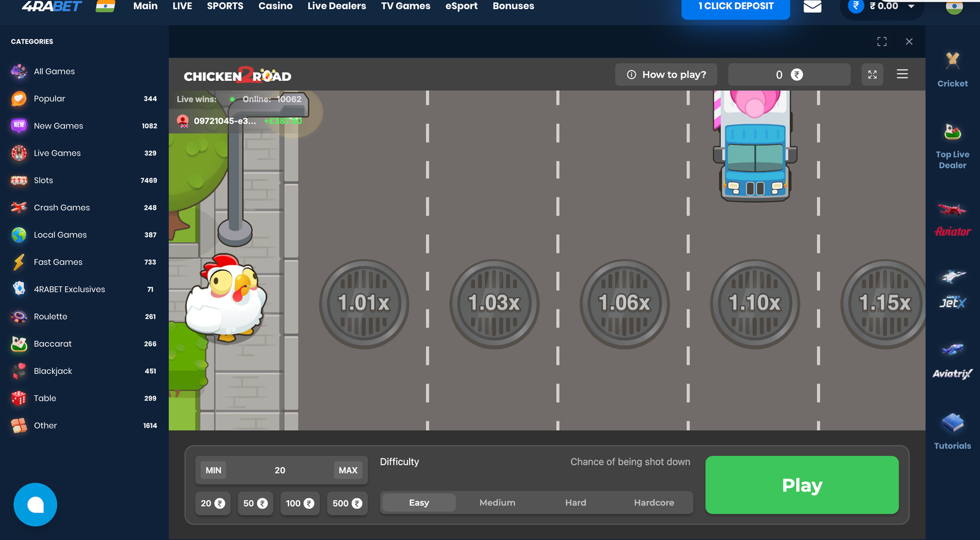Choose the Medium difficulty
980x540 pixels.
(497, 503)
